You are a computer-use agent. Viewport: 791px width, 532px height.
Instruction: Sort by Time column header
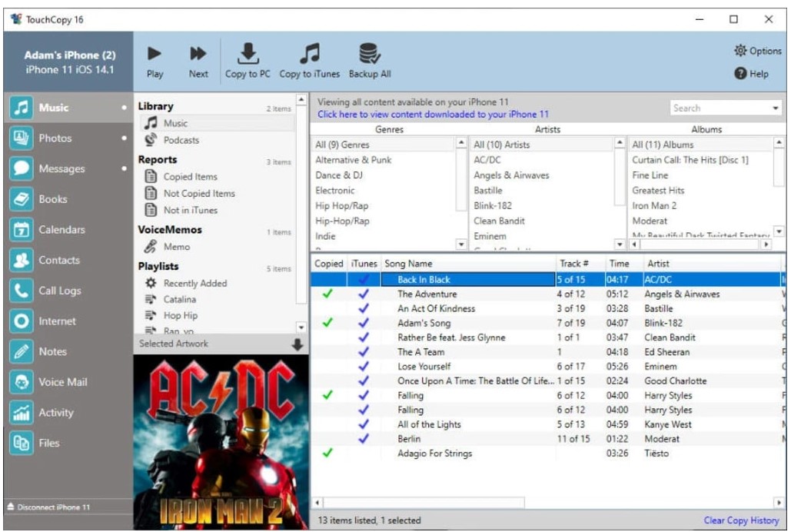[x=624, y=264]
